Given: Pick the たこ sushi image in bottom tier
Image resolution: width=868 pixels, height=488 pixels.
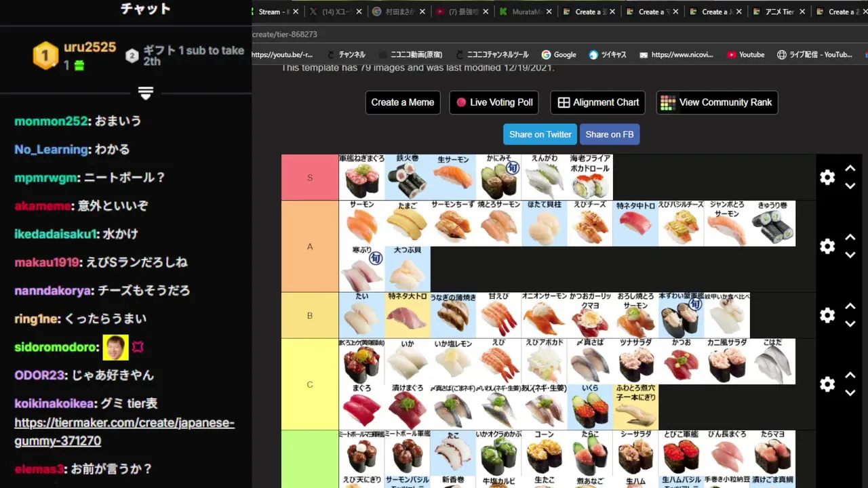Looking at the screenshot, I should click(453, 453).
